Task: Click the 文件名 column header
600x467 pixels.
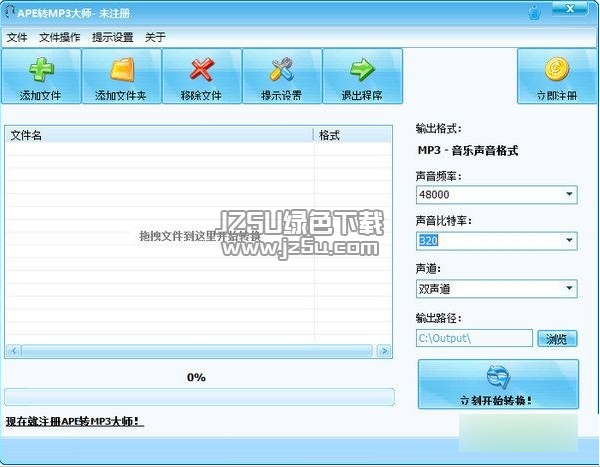Action: click(x=159, y=135)
